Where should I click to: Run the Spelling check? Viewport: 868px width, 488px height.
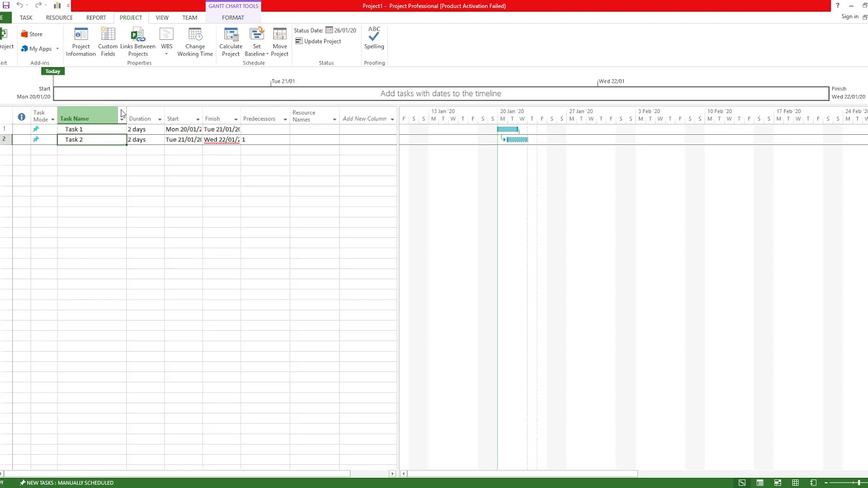point(374,38)
